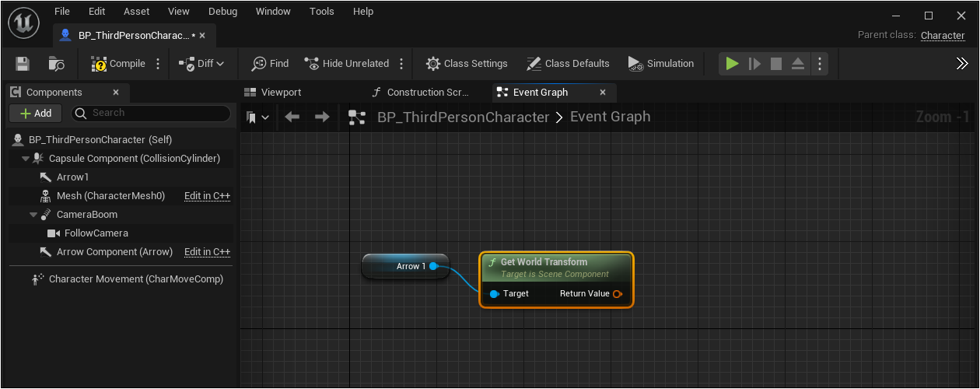Viewport: 980px width, 389px height.
Task: Open the Window menu
Action: click(273, 12)
